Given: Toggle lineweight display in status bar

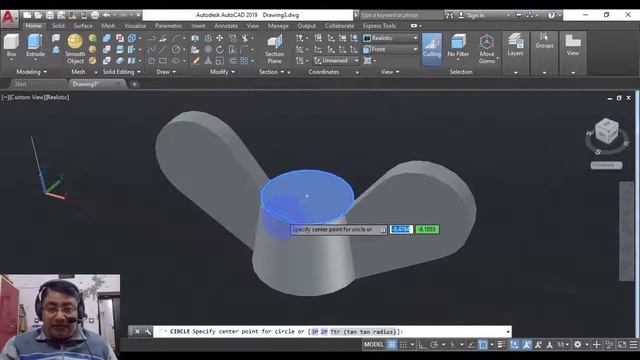Looking at the screenshot, I should (502, 344).
